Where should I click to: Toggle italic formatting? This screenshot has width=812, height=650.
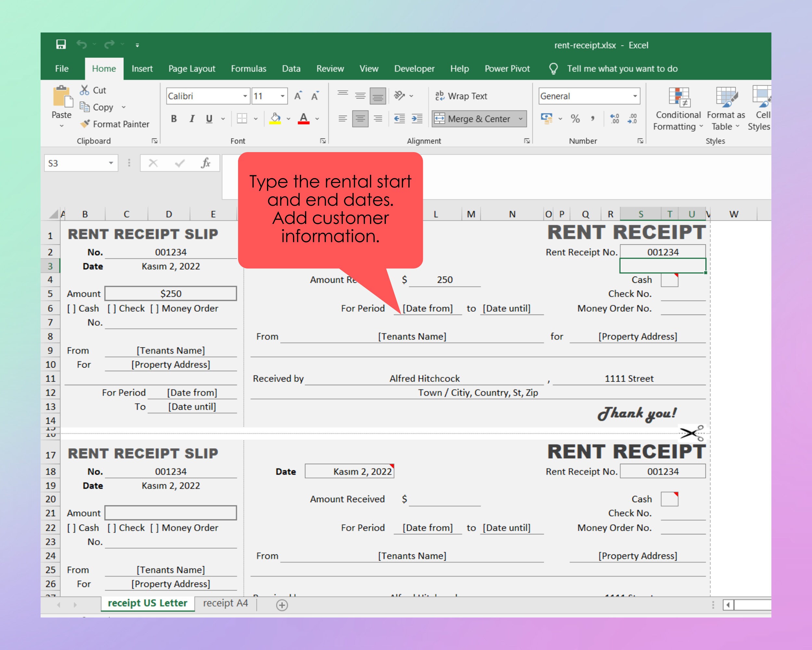coord(192,119)
